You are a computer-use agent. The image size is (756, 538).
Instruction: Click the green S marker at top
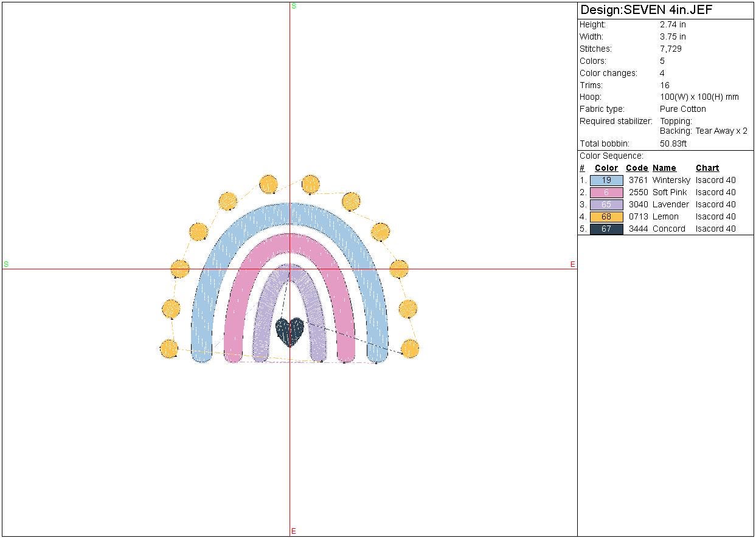(294, 6)
